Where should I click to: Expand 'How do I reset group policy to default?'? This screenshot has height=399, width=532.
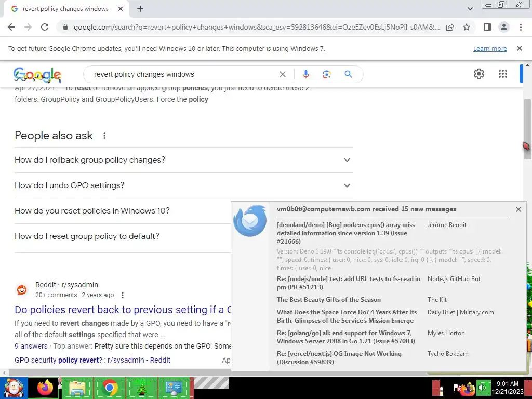tap(123, 236)
